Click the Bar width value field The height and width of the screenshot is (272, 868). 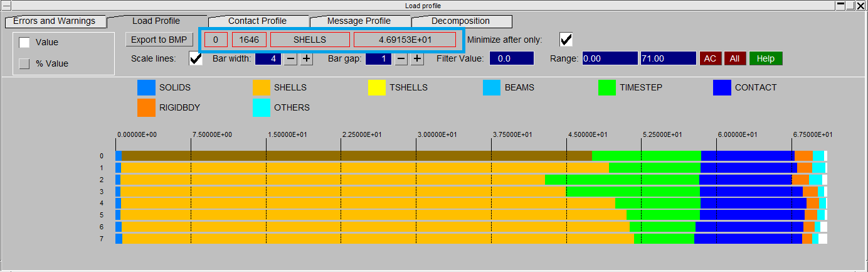tap(268, 58)
